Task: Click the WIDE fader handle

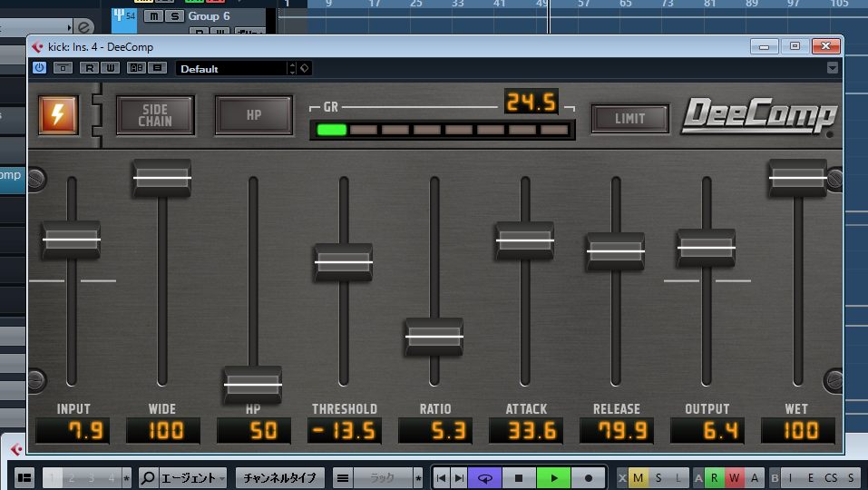Action: tap(161, 178)
